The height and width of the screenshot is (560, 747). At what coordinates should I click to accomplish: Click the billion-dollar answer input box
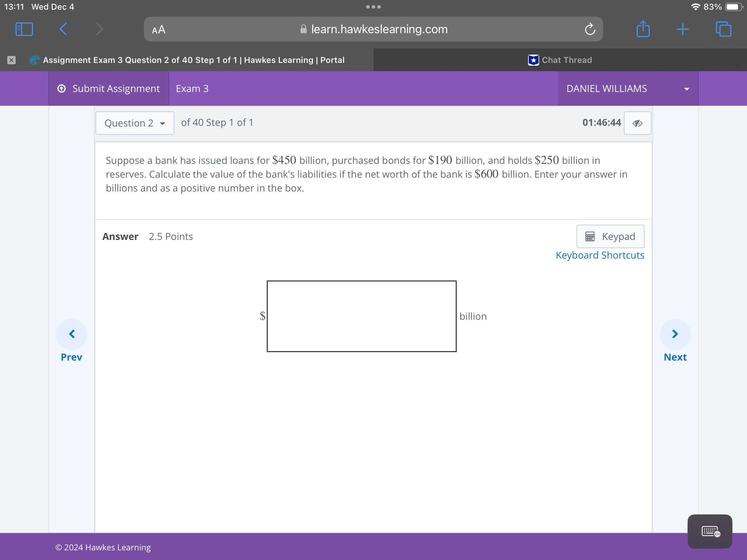(361, 316)
